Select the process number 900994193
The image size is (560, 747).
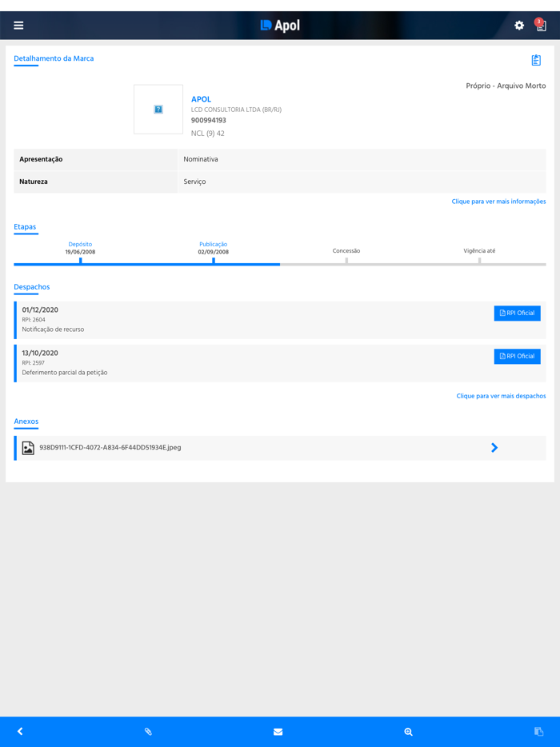coord(209,121)
